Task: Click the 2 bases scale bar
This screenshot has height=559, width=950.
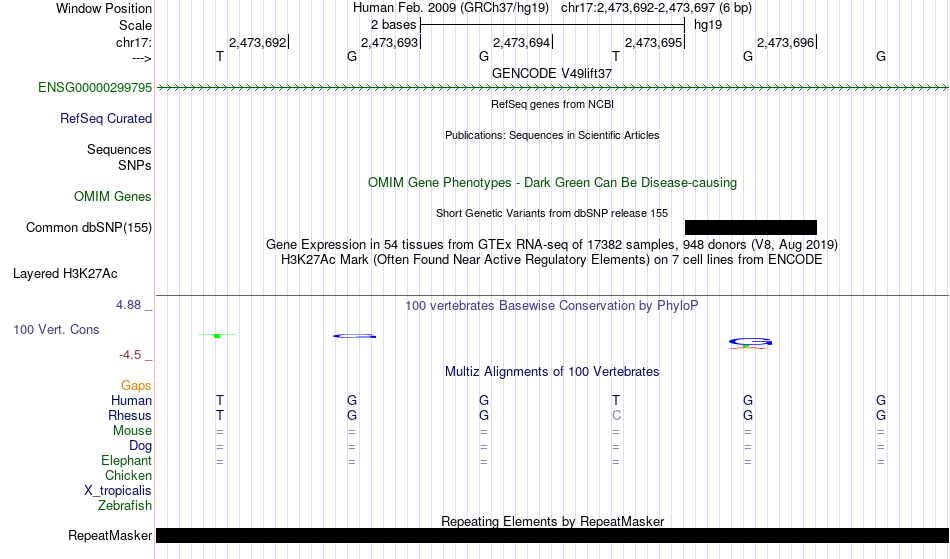Action: pos(552,25)
